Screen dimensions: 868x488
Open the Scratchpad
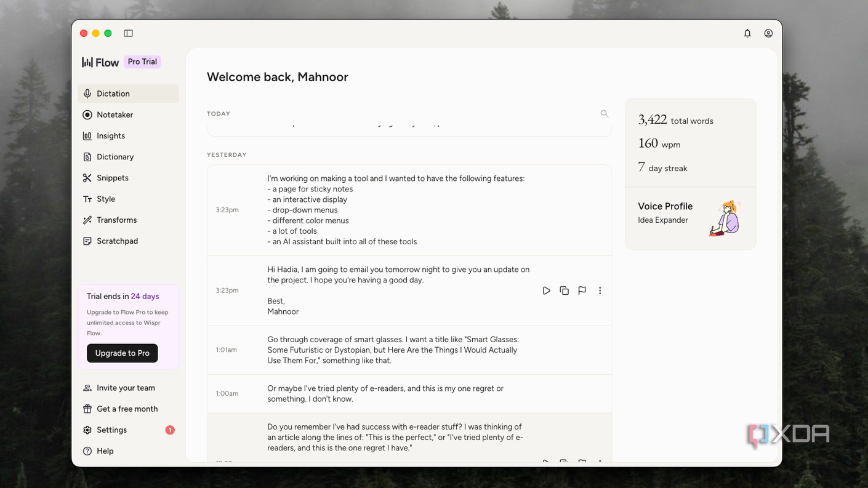(128, 241)
